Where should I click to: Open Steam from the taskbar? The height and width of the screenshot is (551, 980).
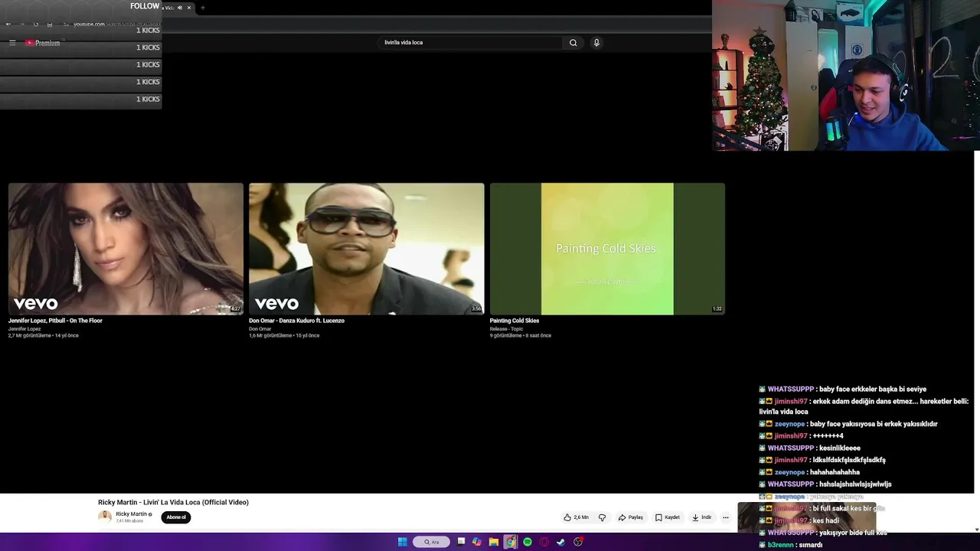click(x=561, y=542)
